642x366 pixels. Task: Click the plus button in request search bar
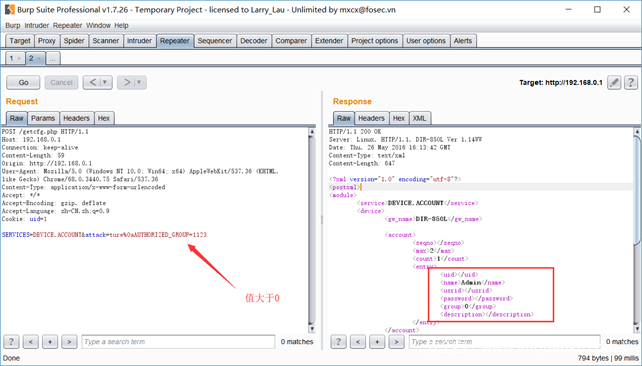coord(50,341)
